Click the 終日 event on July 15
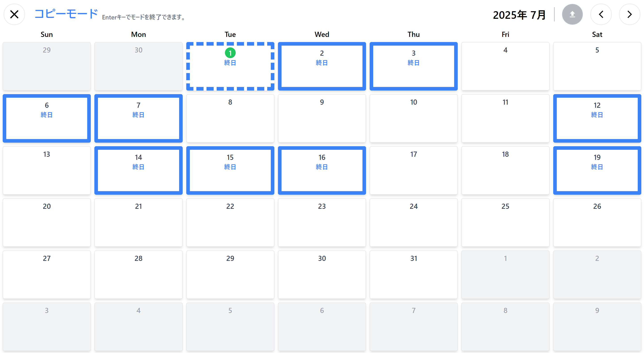The height and width of the screenshot is (353, 644). pyautogui.click(x=230, y=167)
